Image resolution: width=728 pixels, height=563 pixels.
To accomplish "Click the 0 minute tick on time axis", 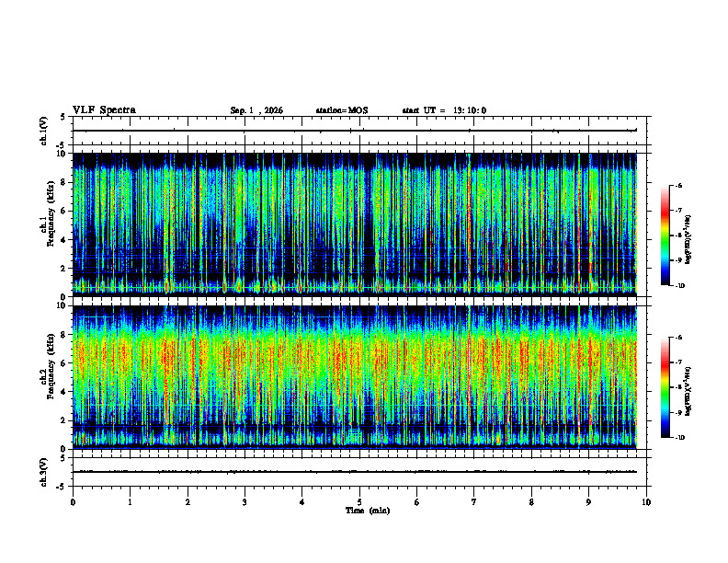I will pyautogui.click(x=73, y=502).
